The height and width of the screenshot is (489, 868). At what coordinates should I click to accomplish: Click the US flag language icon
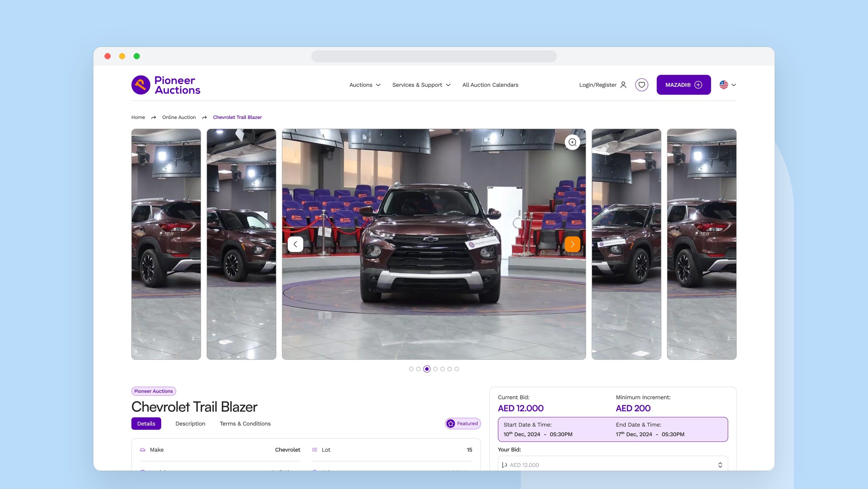click(x=724, y=85)
